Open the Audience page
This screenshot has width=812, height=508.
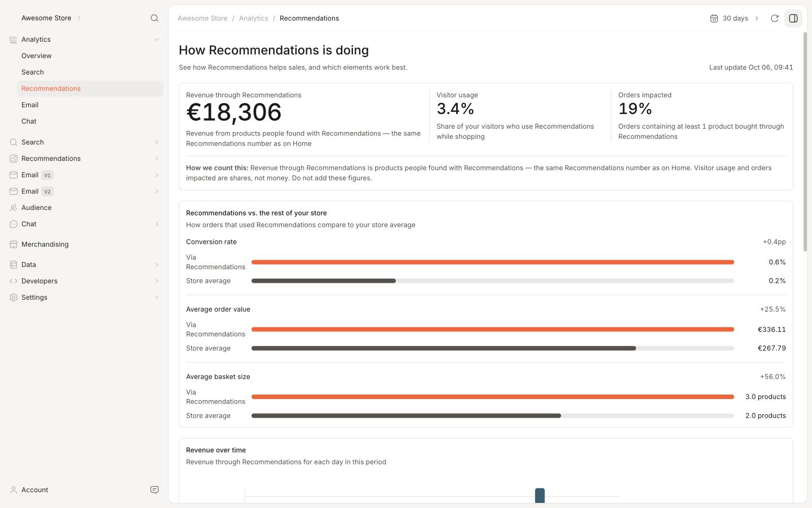(x=85, y=208)
